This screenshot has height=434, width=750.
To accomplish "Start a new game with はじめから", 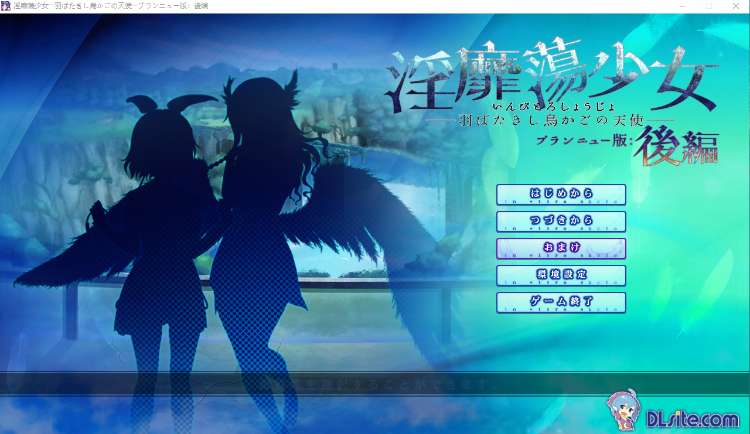I will (561, 194).
